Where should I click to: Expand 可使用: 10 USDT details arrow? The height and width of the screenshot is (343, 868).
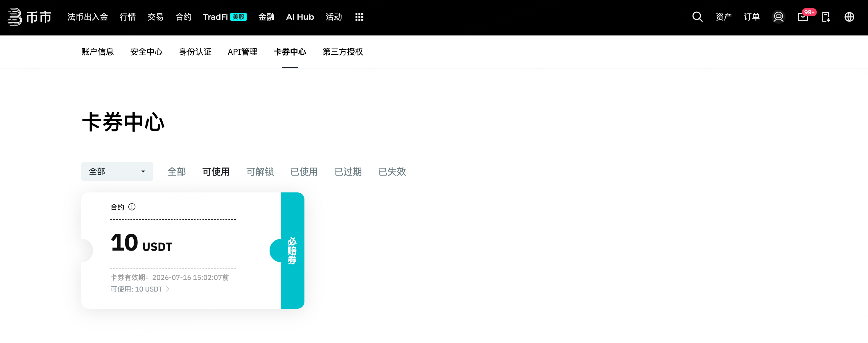click(x=167, y=289)
